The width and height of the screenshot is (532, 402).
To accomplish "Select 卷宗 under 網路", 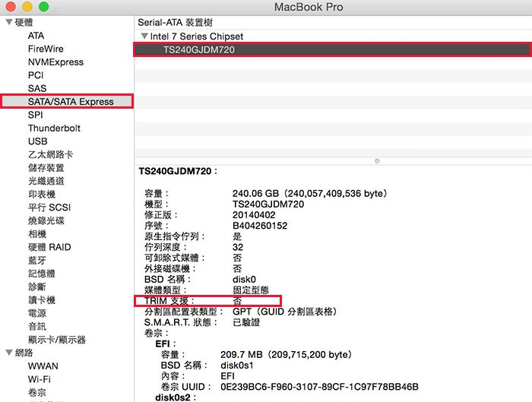I will coord(37,393).
